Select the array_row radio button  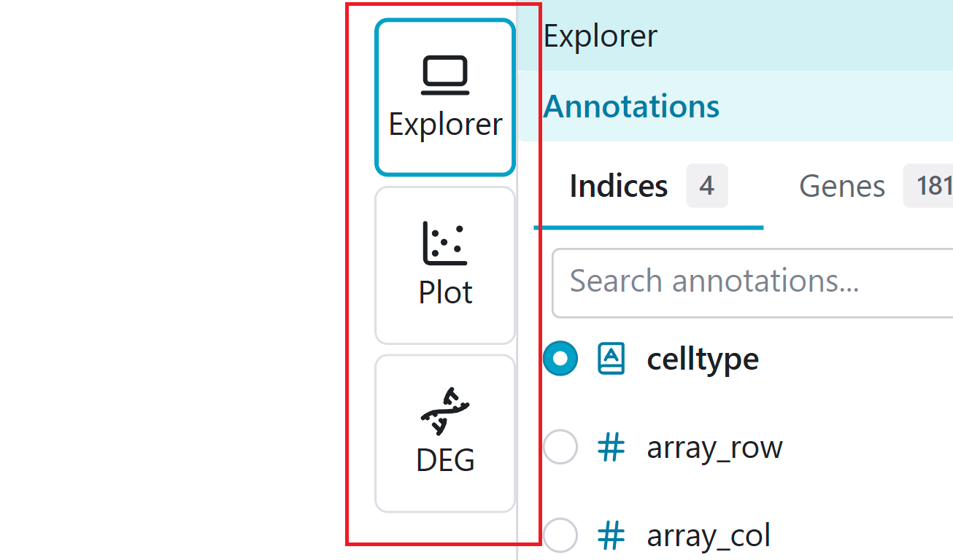pyautogui.click(x=560, y=447)
